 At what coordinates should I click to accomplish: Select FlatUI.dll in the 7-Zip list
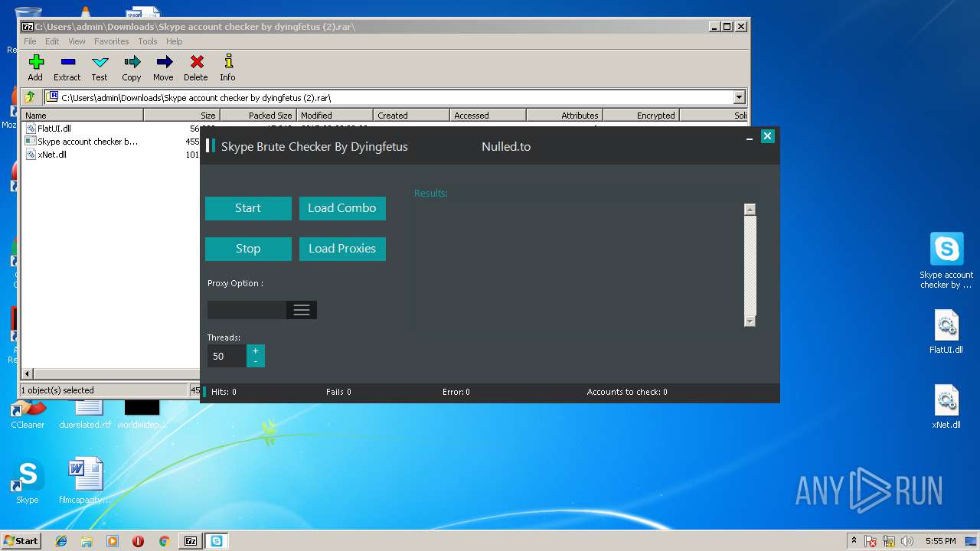(54, 129)
